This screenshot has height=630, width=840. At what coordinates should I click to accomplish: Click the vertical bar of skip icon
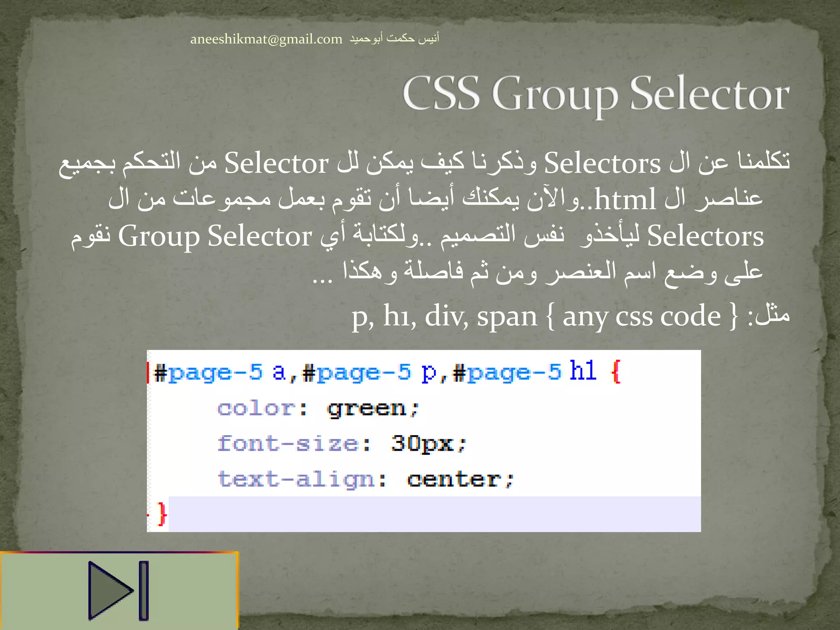click(x=144, y=590)
